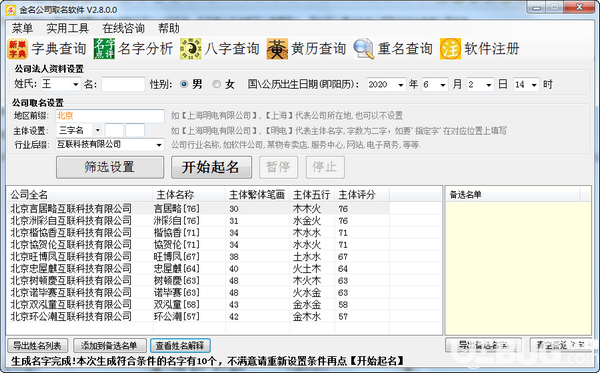Select the 男 gender radio button
This screenshot has height=373, width=600.
click(184, 84)
